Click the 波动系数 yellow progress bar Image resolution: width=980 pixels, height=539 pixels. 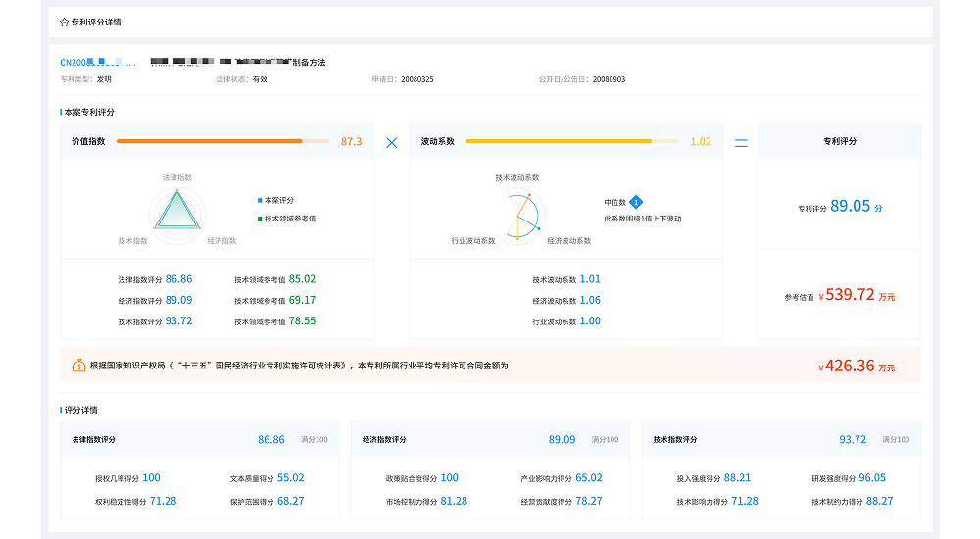click(572, 141)
